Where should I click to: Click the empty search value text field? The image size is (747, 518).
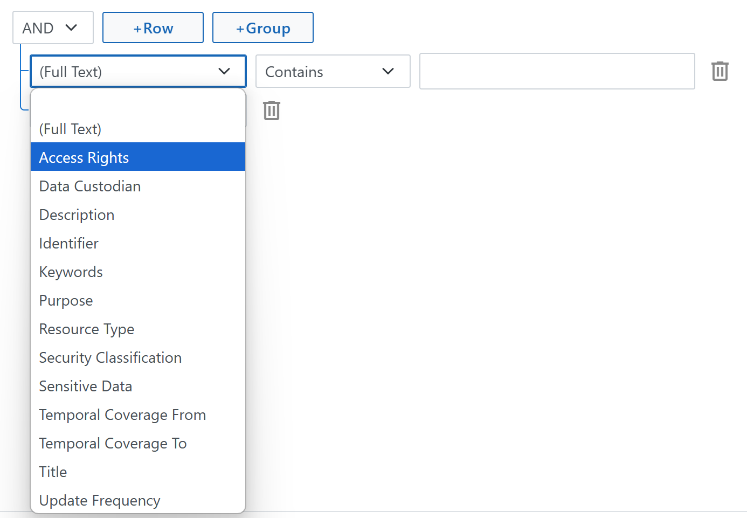pos(557,71)
